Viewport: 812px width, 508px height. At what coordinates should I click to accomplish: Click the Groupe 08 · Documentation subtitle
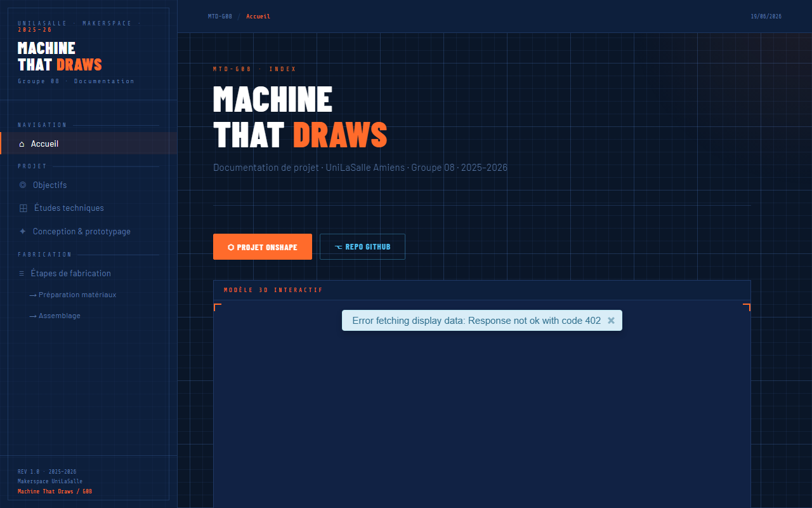(x=76, y=81)
